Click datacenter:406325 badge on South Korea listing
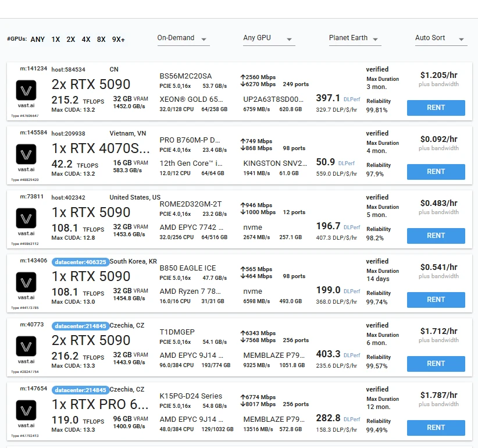Screen dimensions: 478x448 (x=80, y=262)
